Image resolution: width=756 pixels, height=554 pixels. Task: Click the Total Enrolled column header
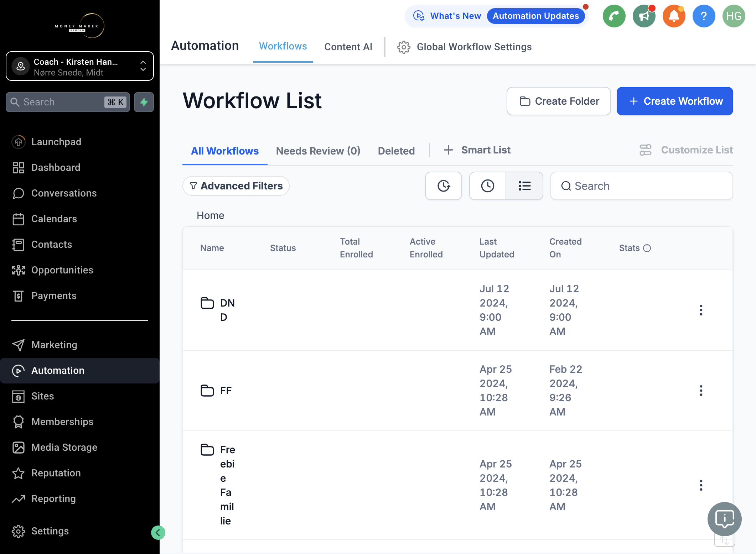point(356,248)
